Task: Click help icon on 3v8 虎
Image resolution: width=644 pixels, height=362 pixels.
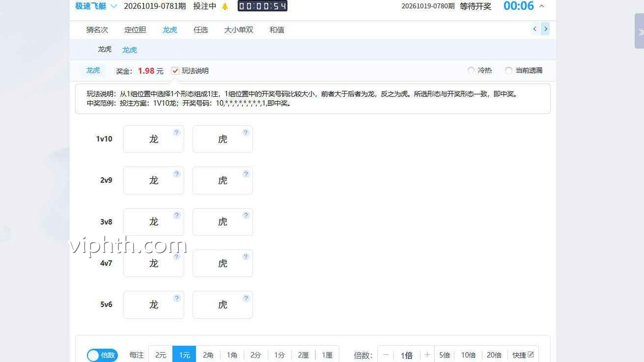Action: pyautogui.click(x=246, y=215)
